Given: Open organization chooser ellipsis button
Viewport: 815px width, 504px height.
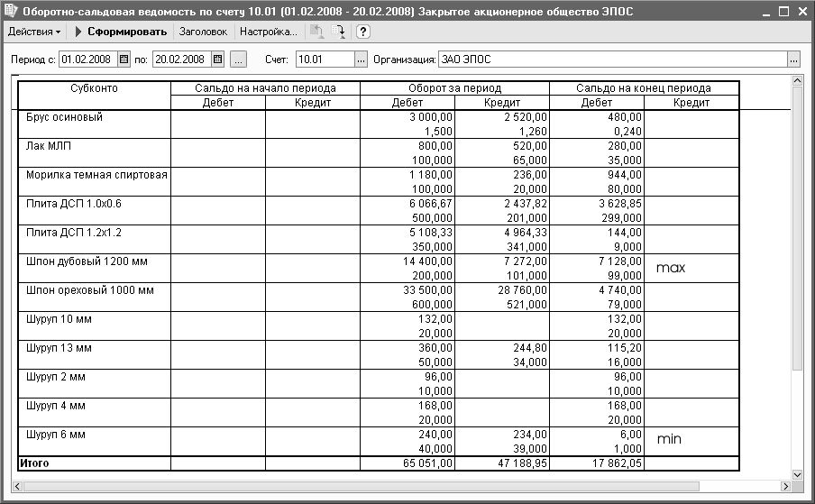Looking at the screenshot, I should [793, 60].
